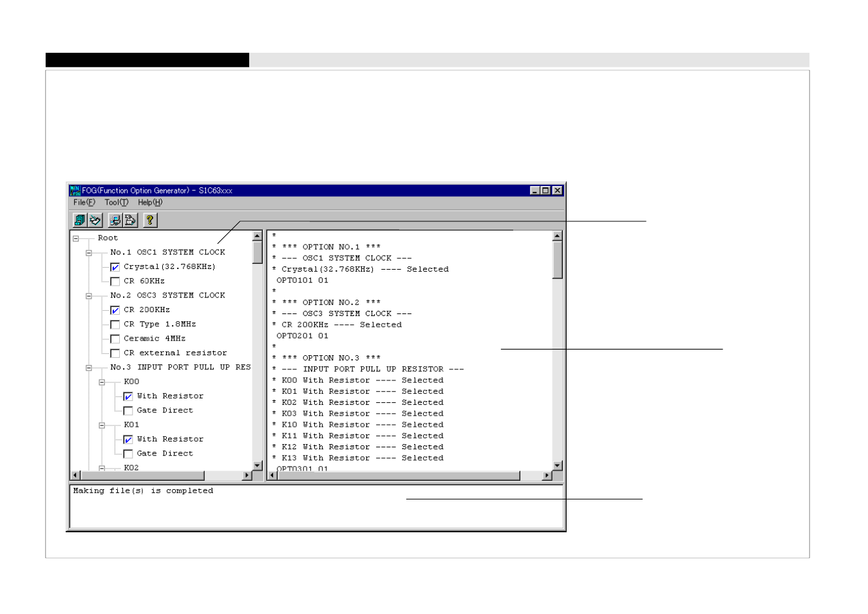The image size is (868, 614).
Task: Click the Setup+Generate toolbar icon
Action: click(x=130, y=220)
